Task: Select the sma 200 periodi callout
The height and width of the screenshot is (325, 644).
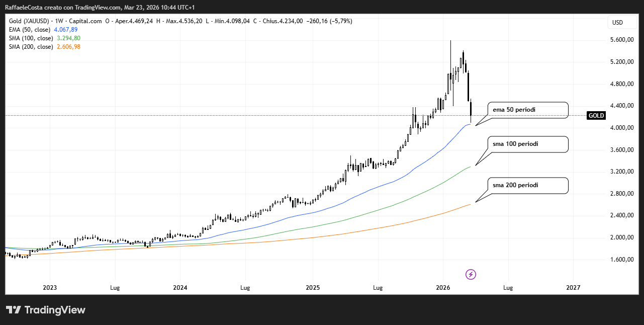Action: coord(527,185)
